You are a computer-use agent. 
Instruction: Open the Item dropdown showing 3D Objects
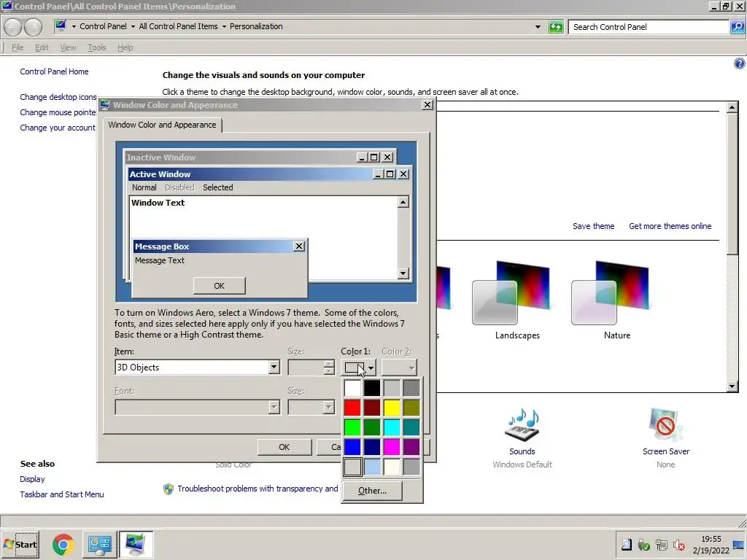coord(274,367)
